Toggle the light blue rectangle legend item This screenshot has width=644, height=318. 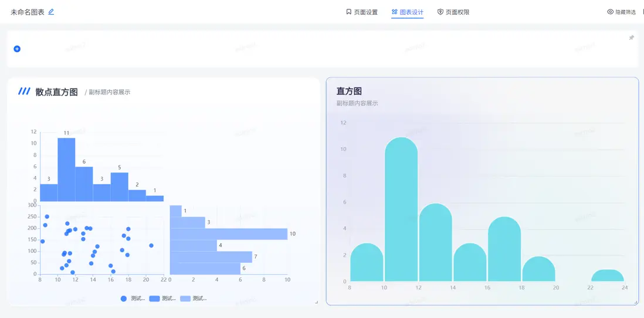coord(194,299)
